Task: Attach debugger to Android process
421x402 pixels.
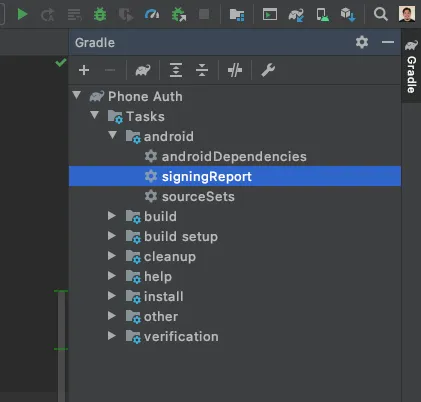Action: point(179,15)
